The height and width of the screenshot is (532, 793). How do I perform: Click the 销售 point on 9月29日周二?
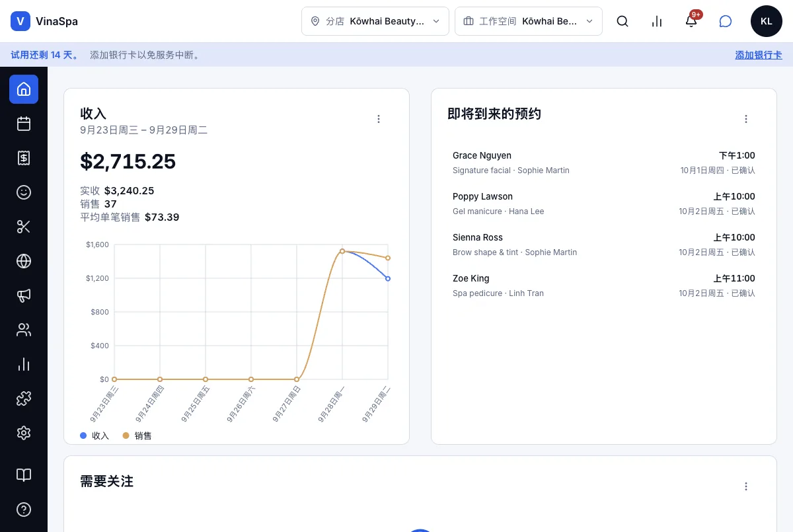point(388,258)
